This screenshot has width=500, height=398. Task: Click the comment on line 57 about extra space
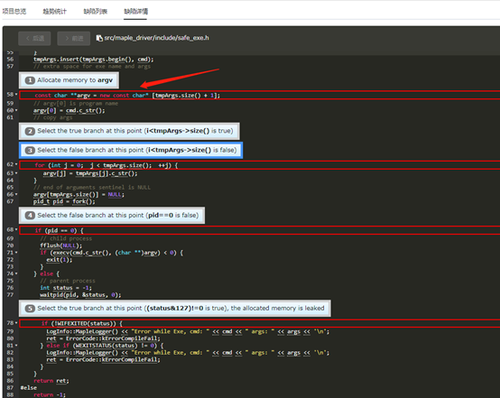point(92,66)
